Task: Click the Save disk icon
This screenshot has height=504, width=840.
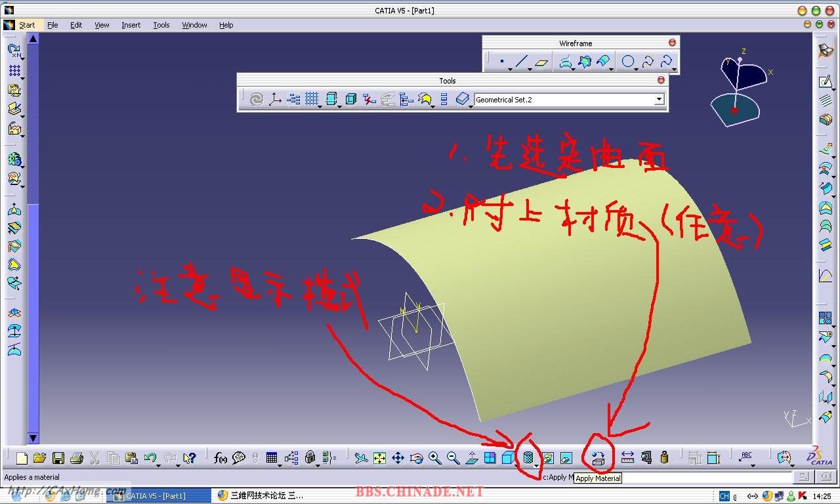Action: coord(58,458)
